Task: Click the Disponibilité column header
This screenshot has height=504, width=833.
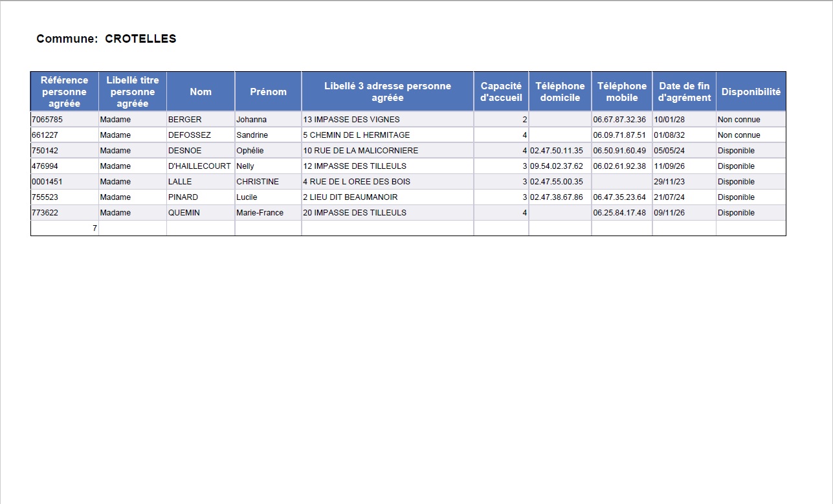Action: tap(751, 91)
